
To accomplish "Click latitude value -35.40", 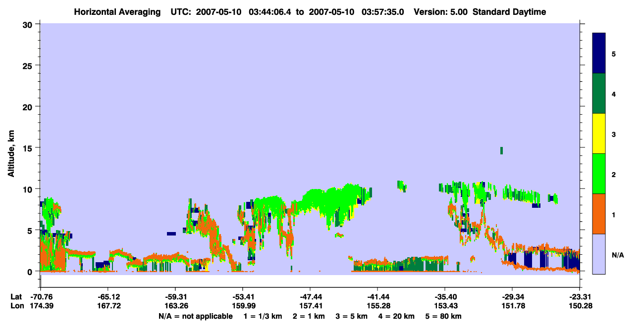I will (x=444, y=297).
